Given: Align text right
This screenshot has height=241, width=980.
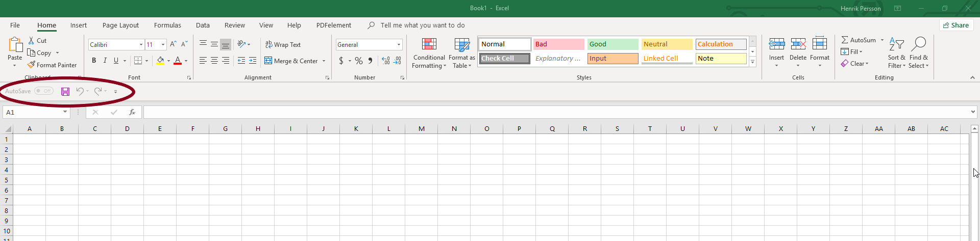Looking at the screenshot, I should [x=226, y=61].
